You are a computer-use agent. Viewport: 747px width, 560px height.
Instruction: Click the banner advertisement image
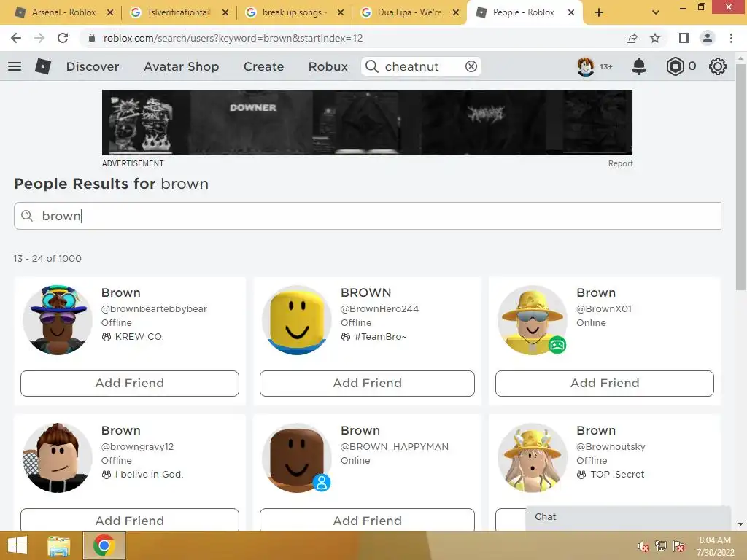368,122
